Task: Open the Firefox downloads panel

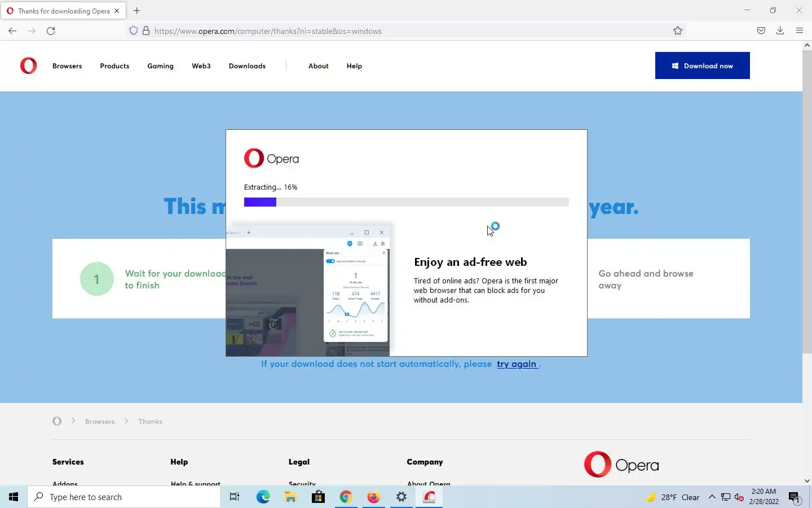Action: point(780,31)
